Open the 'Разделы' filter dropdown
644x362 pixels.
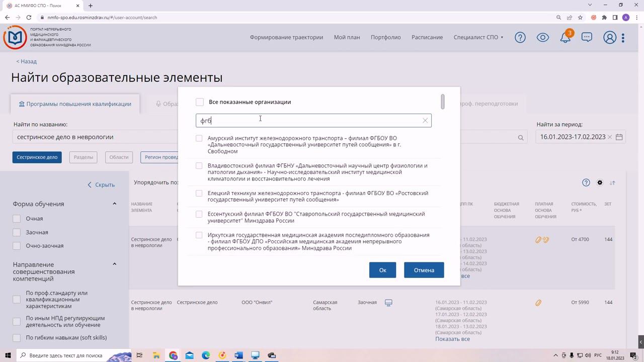(x=83, y=157)
